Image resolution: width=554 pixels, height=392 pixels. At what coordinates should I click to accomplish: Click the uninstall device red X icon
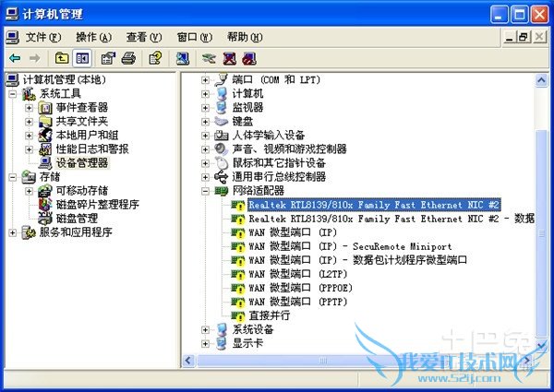[x=229, y=58]
